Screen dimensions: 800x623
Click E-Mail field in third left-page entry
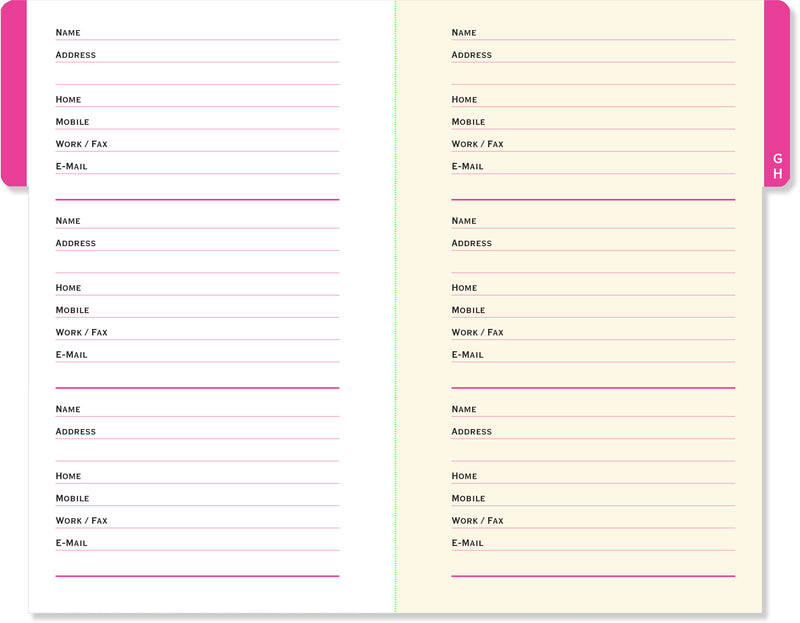click(x=210, y=543)
